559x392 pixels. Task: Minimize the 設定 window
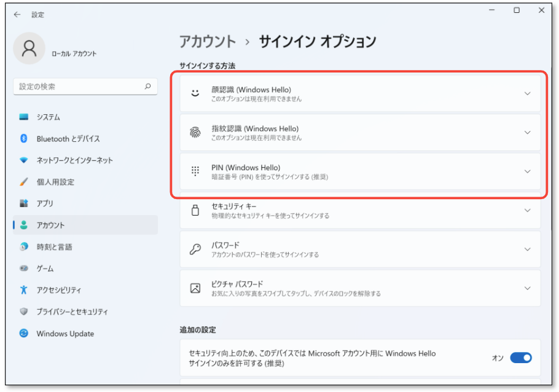tap(492, 10)
